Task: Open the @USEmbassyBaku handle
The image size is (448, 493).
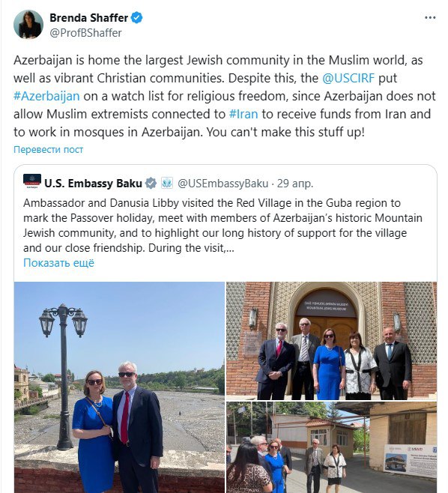Action: point(223,184)
